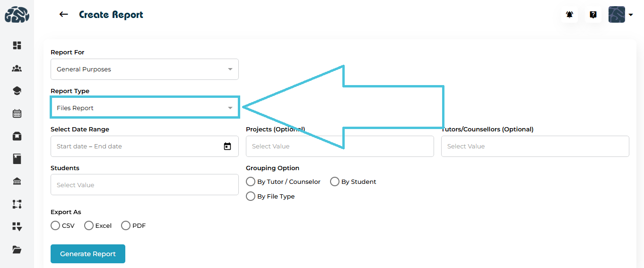Click the Students select value field
This screenshot has height=268, width=644.
144,185
